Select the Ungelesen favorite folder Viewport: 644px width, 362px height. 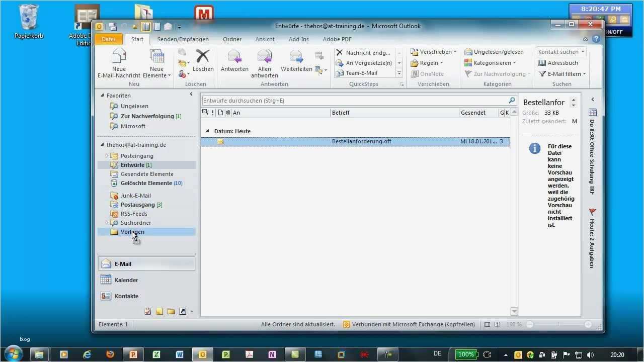(134, 106)
